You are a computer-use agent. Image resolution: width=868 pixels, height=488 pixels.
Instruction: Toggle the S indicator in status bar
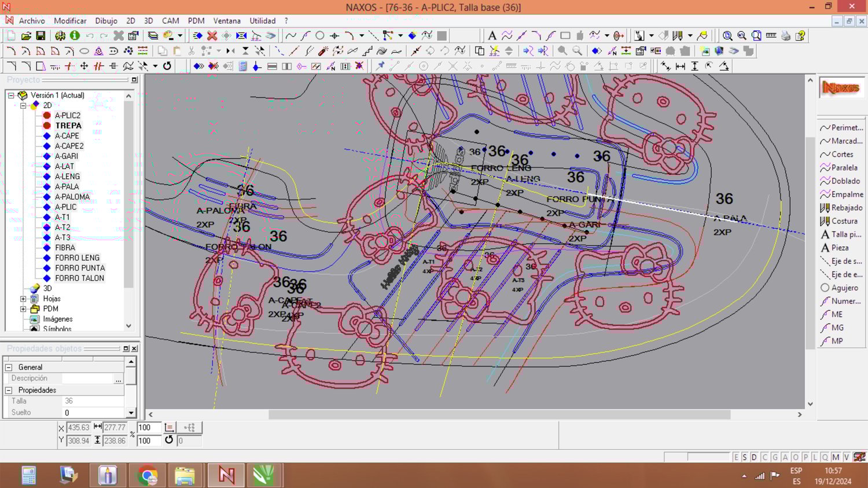[x=745, y=457]
